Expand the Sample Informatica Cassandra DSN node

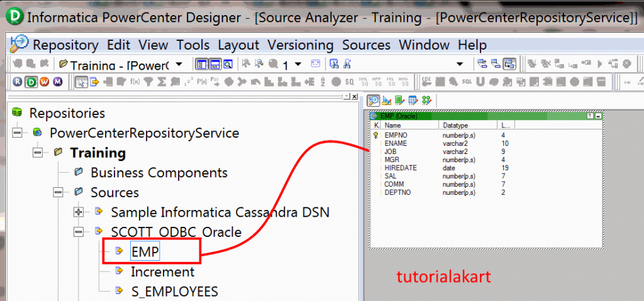tap(78, 212)
